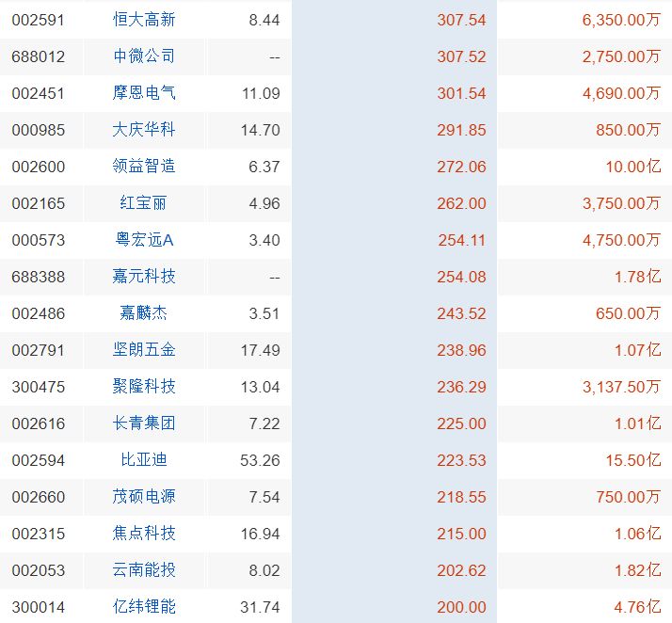The height and width of the screenshot is (623, 672).
Task: Click the percentage value 291.85
Action: [x=461, y=130]
